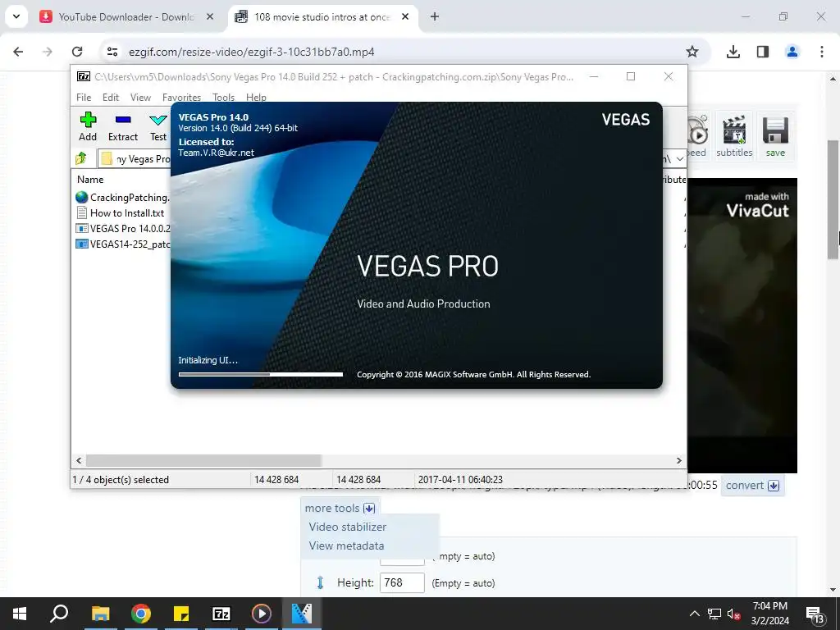Click the network tray icon
Image resolution: width=840 pixels, height=630 pixels.
(x=714, y=614)
